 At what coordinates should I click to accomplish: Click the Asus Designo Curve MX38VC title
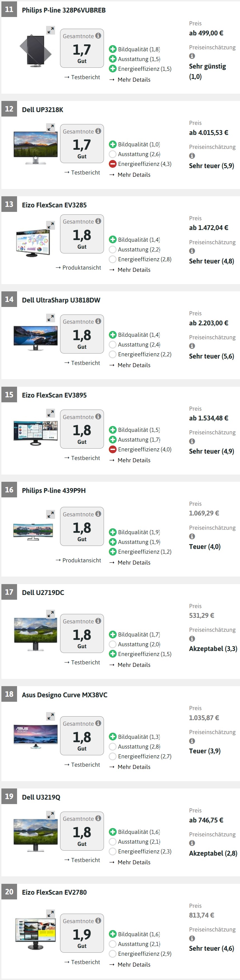(x=64, y=695)
